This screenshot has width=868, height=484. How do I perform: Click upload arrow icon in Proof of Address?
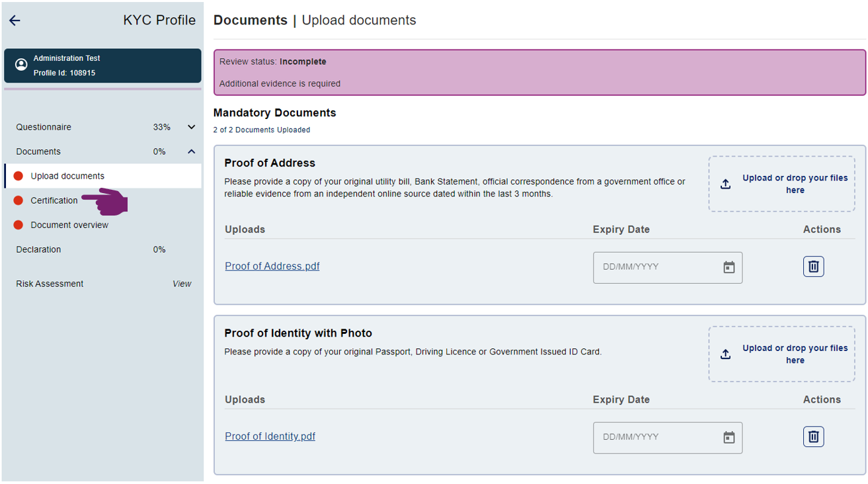coord(725,184)
